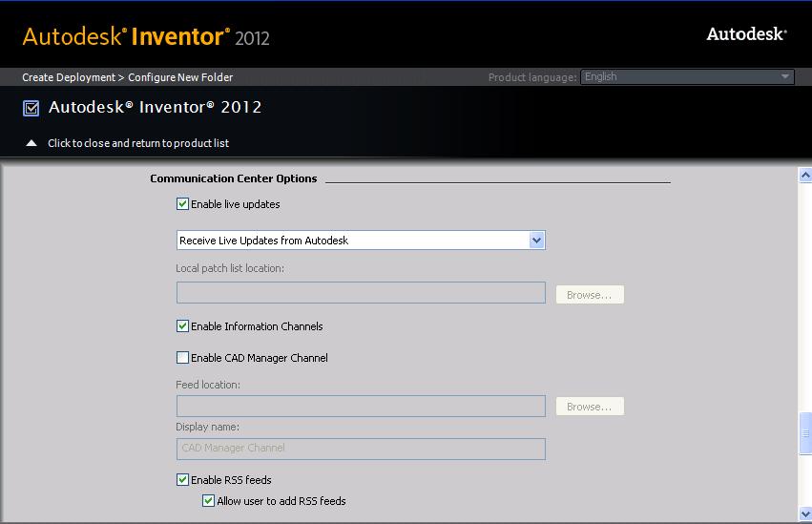Image resolution: width=812 pixels, height=524 pixels.
Task: Disable the Enable live updates checkbox
Action: [x=182, y=204]
